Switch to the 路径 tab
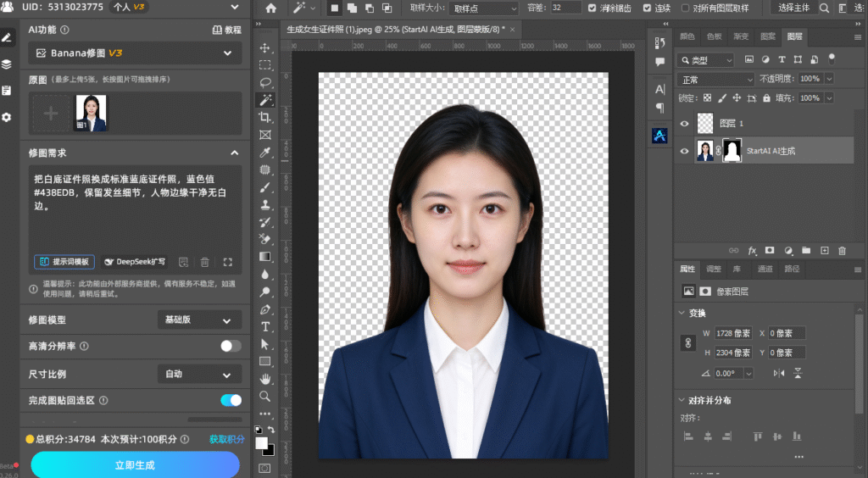 click(793, 269)
